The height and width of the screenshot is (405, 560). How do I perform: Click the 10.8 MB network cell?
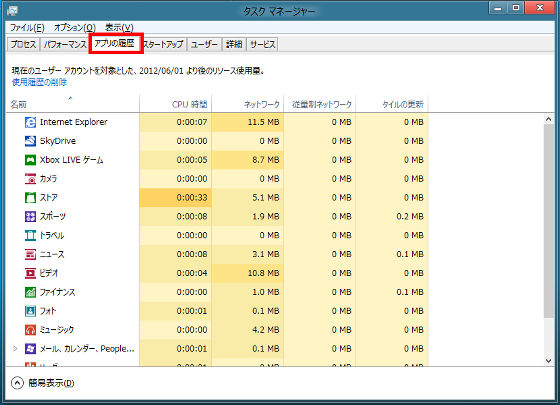(248, 273)
